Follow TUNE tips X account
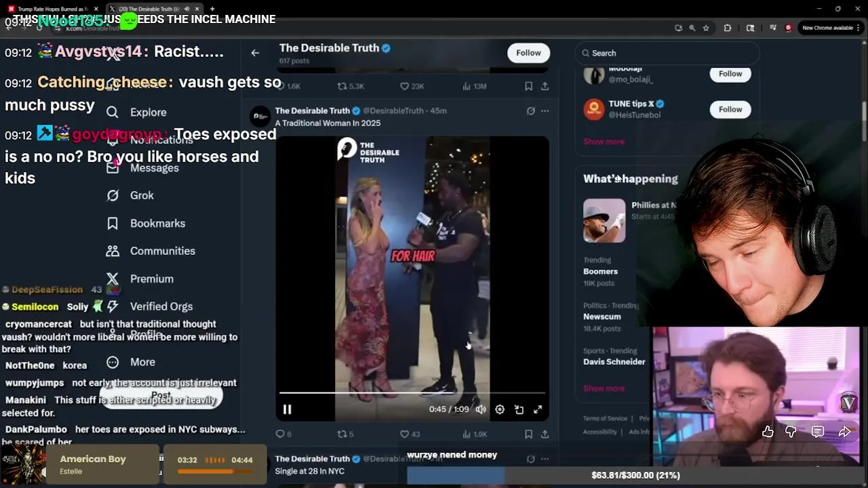 tap(730, 109)
